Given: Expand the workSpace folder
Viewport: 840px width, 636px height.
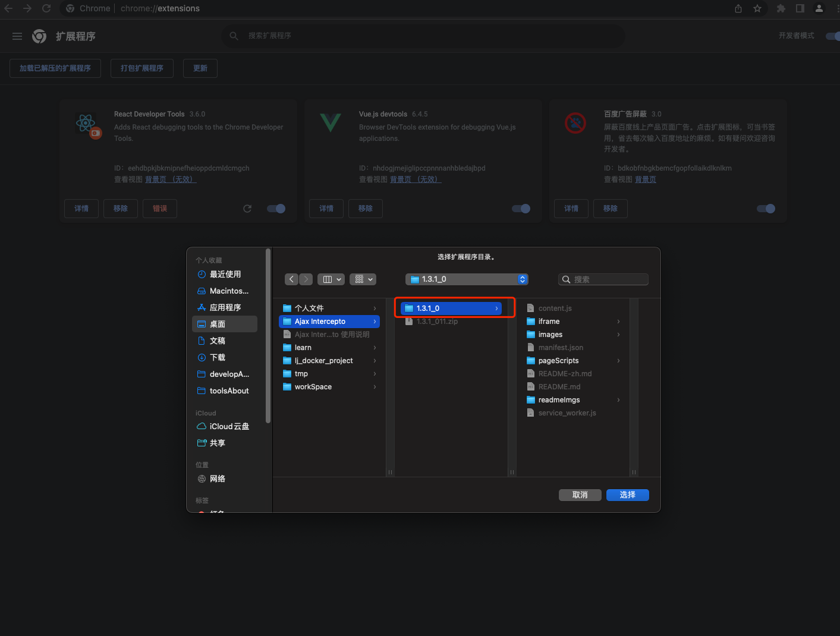Looking at the screenshot, I should coord(375,387).
